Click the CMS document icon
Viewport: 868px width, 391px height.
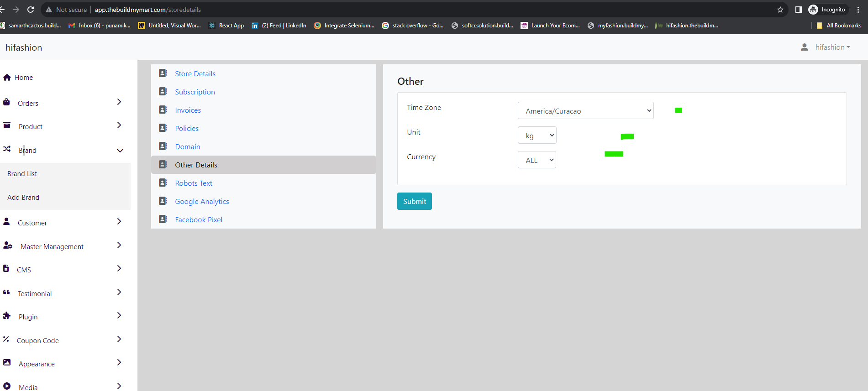tap(6, 268)
